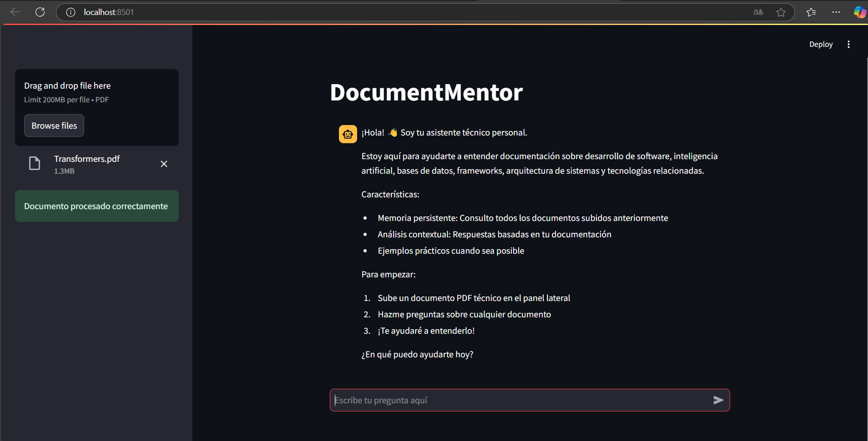Reload the localhost page
Viewport: 868px width, 441px height.
click(x=40, y=12)
